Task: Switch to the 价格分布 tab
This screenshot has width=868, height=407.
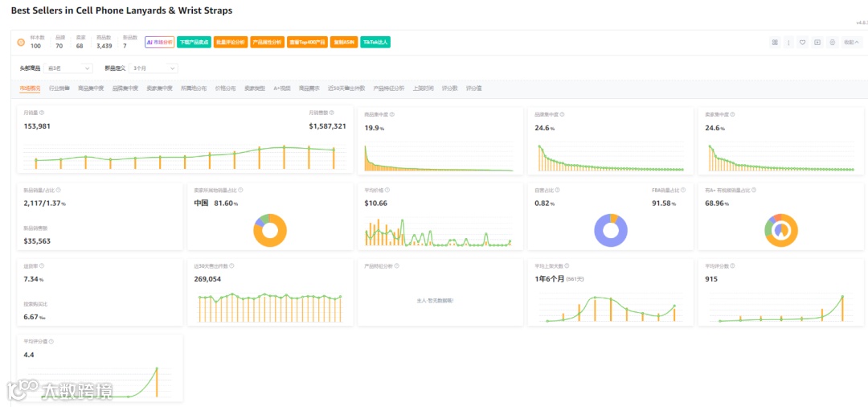Action: 225,88
